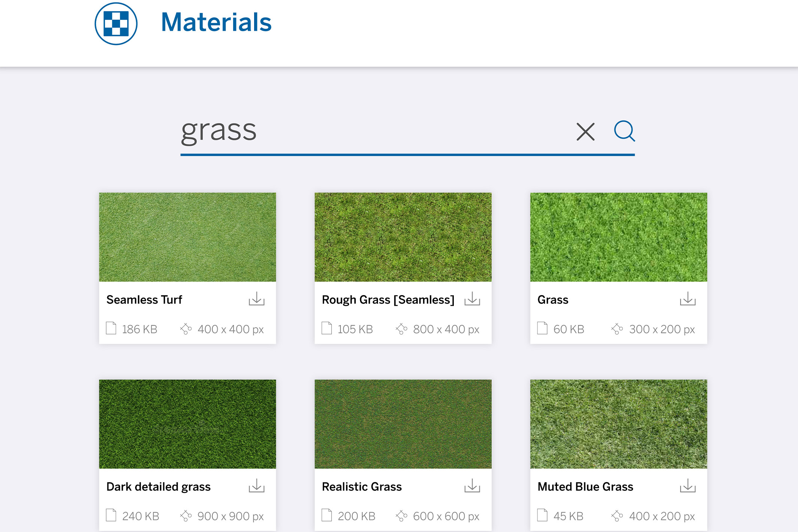Click the file icon beside 186 KB
The height and width of the screenshot is (532, 798).
tap(111, 328)
